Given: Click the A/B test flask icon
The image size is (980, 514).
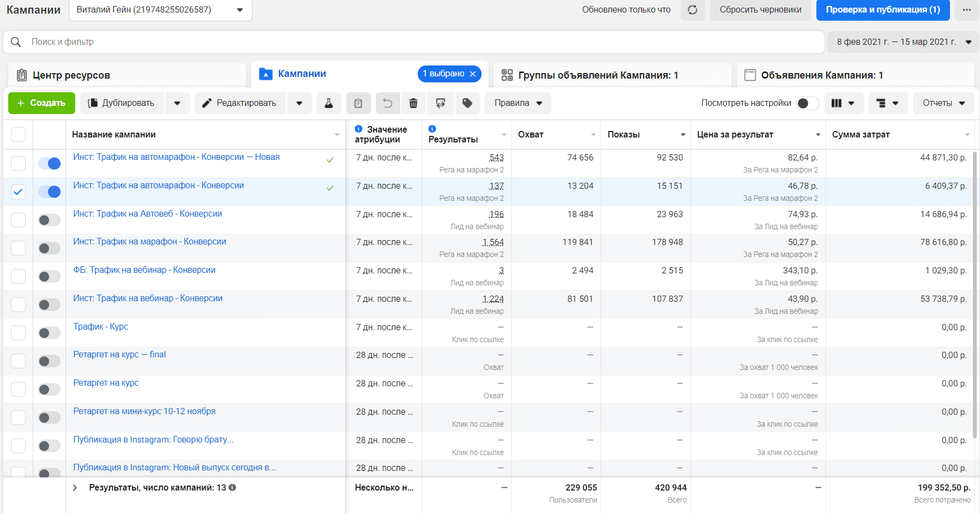Looking at the screenshot, I should [329, 103].
